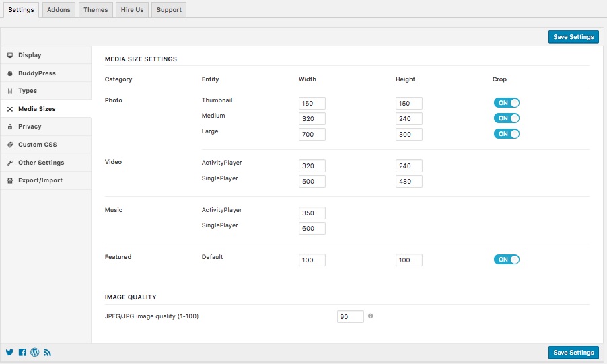
Task: Click the RSS feed icon
Action: pos(48,352)
